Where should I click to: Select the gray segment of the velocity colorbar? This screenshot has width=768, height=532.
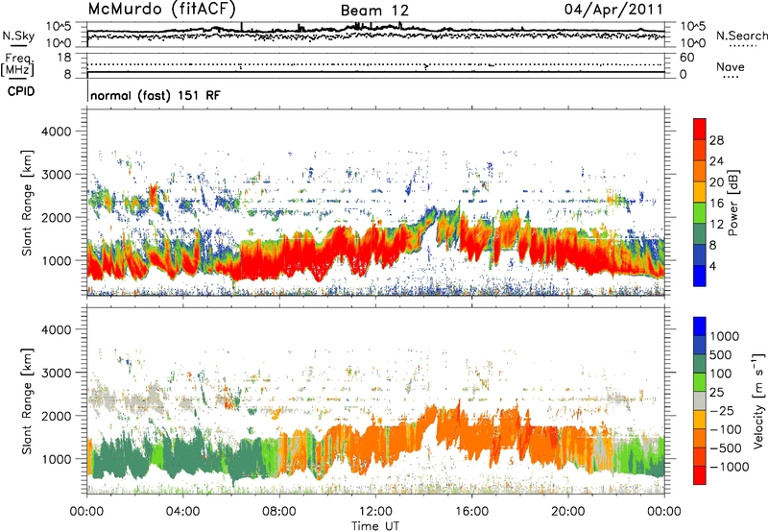(x=700, y=401)
